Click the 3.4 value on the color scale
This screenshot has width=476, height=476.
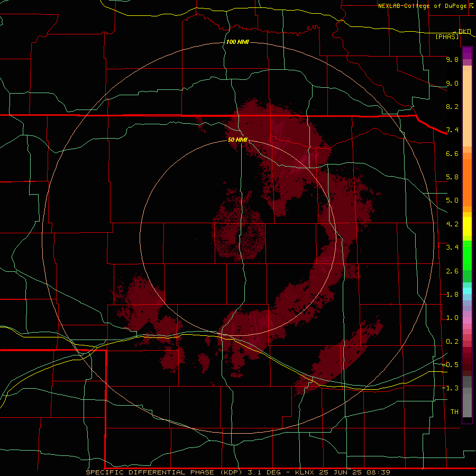(452, 248)
